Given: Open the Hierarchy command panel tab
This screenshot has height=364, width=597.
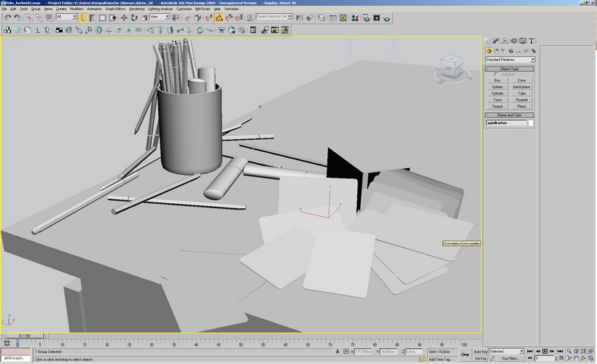Looking at the screenshot, I should 506,41.
